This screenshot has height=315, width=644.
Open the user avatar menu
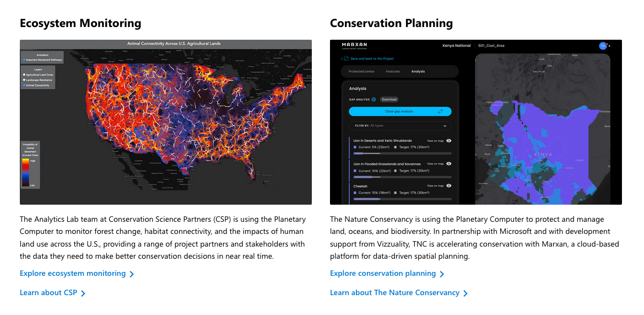[603, 46]
